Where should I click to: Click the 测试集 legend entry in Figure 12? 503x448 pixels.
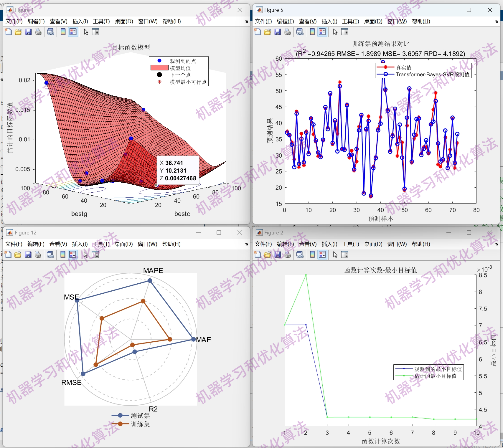pyautogui.click(x=131, y=416)
